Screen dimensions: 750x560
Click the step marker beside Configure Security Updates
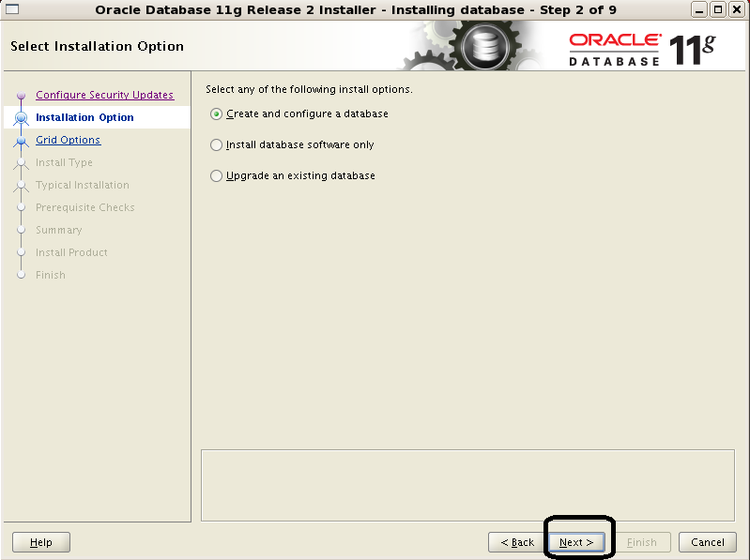[22, 96]
